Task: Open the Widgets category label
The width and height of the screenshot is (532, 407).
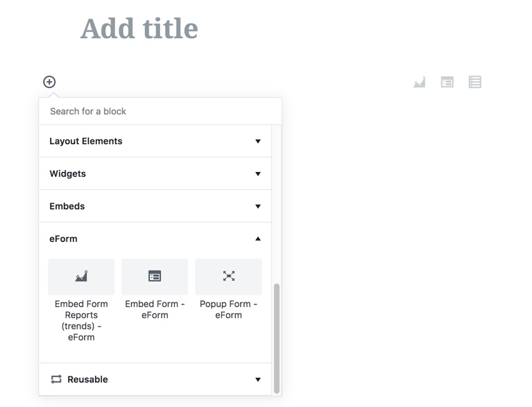Action: coord(68,174)
